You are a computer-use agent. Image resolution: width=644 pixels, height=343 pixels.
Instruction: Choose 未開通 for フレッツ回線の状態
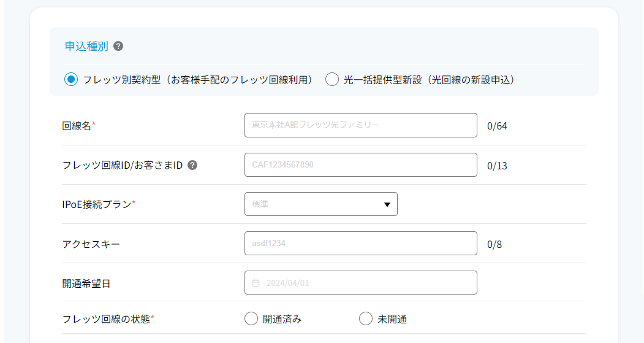(x=366, y=318)
